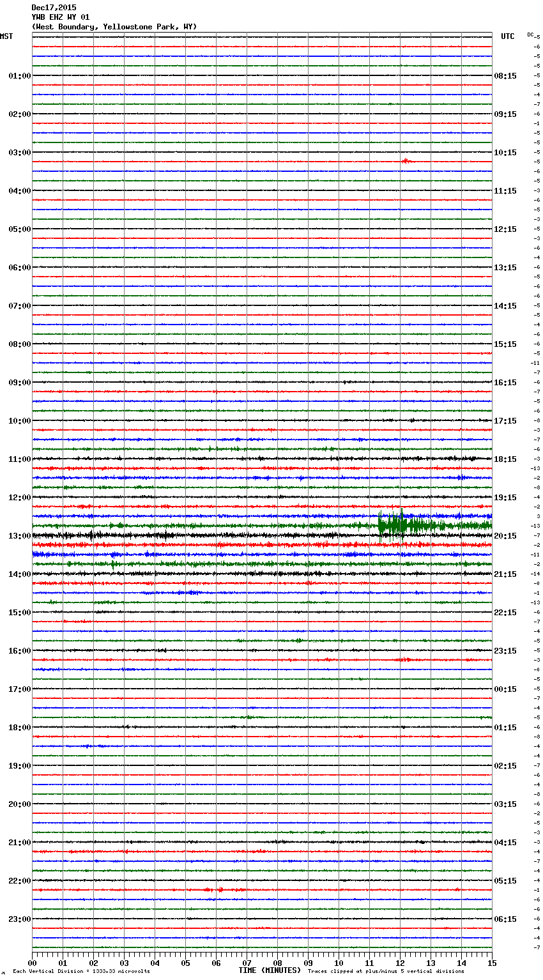543x980 pixels.
Task: Click the 00:15 UTC time label
Action: [505, 689]
